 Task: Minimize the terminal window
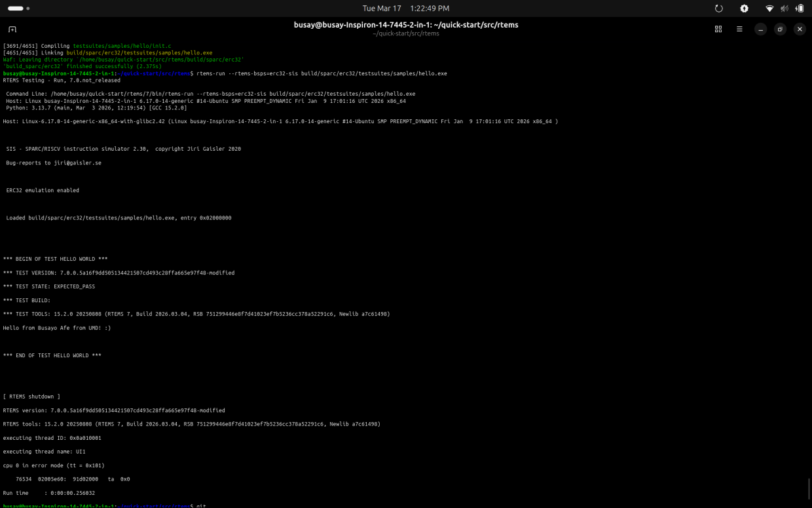pos(760,29)
